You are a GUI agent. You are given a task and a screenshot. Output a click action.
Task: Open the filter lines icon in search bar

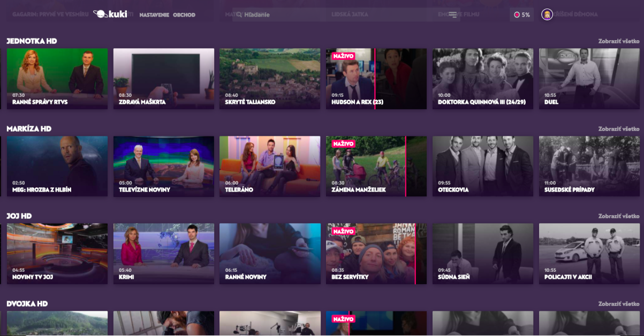452,15
